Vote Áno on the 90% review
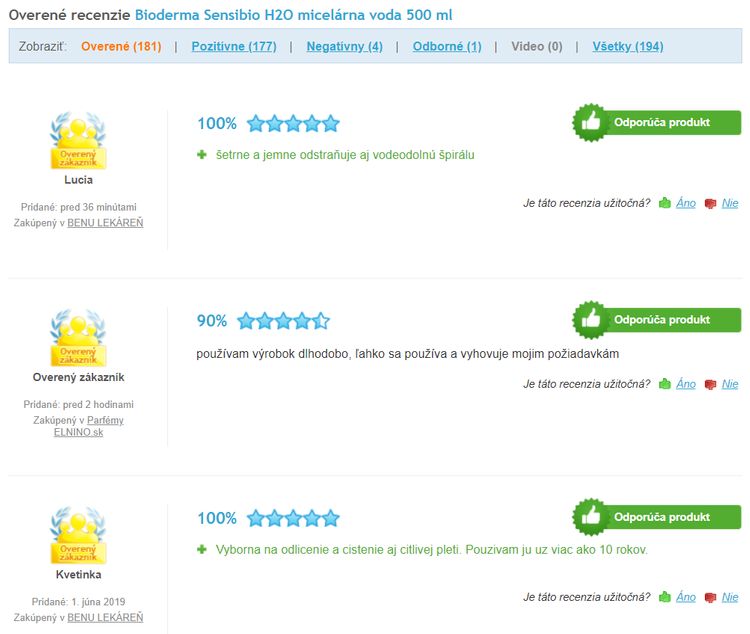Viewport: 750px width, 634px height. point(686,384)
